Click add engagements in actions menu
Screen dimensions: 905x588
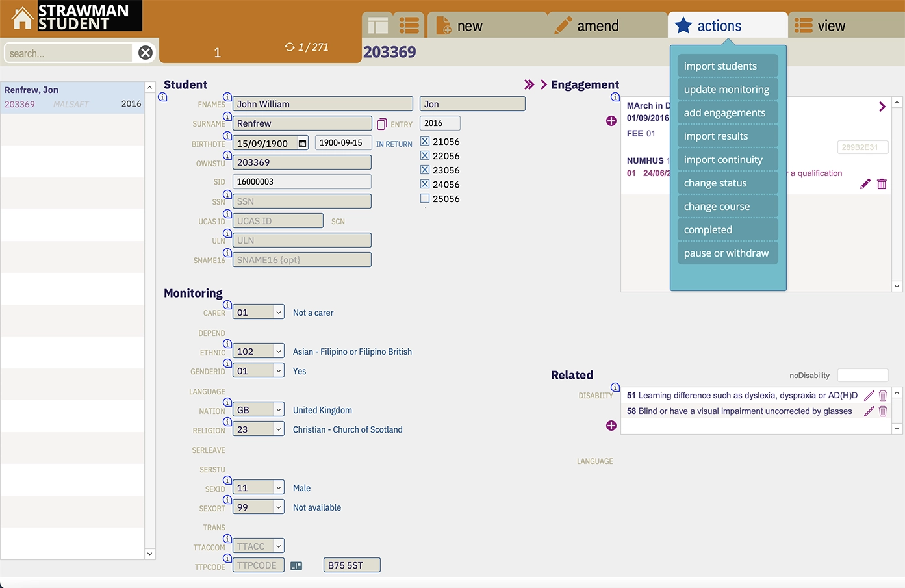(728, 112)
